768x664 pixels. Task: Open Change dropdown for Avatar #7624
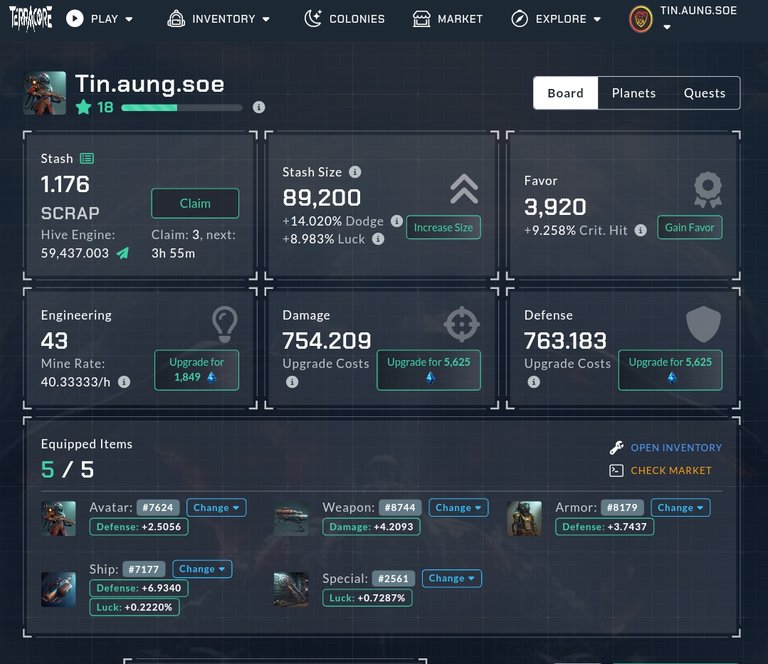pos(216,507)
